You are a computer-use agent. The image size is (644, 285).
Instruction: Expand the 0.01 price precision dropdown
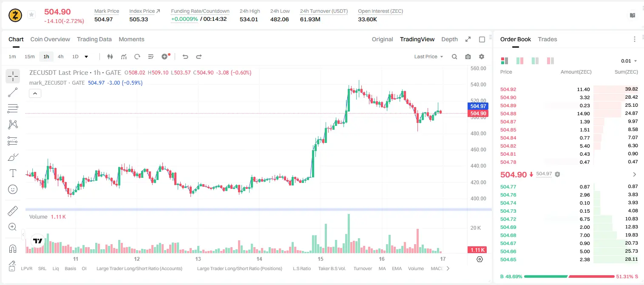629,61
